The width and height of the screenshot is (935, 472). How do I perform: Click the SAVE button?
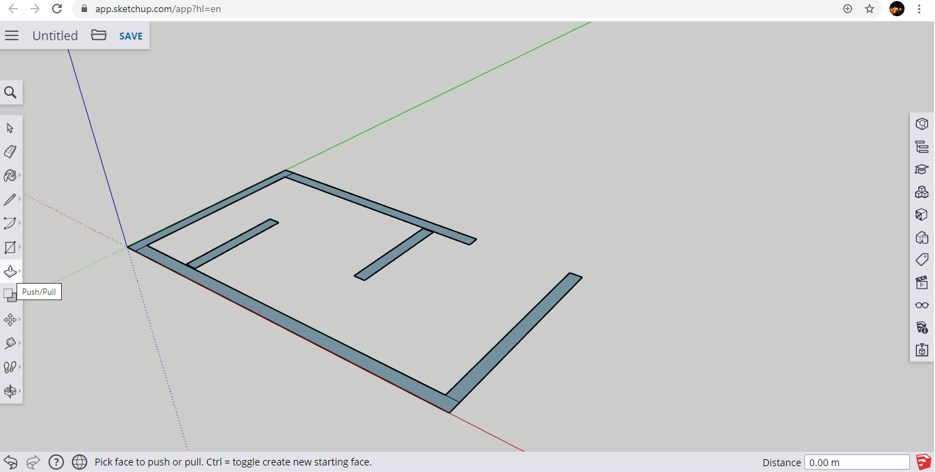[131, 36]
